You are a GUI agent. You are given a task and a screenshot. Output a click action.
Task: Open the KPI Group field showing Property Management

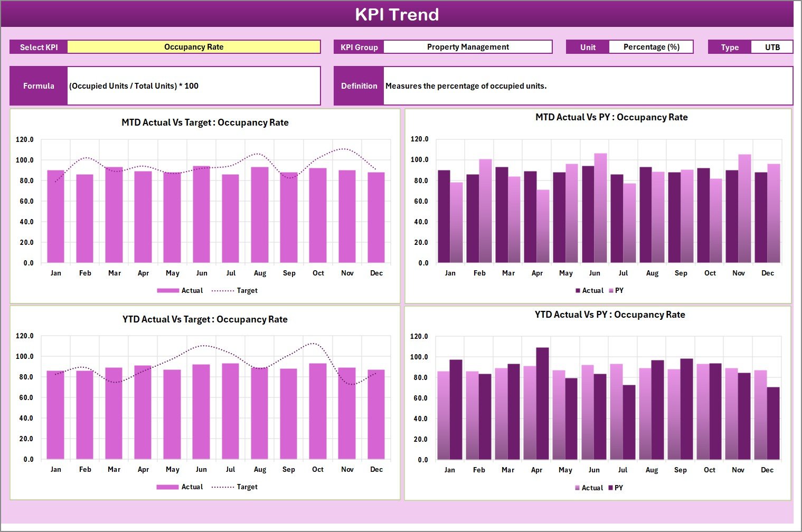(x=467, y=46)
